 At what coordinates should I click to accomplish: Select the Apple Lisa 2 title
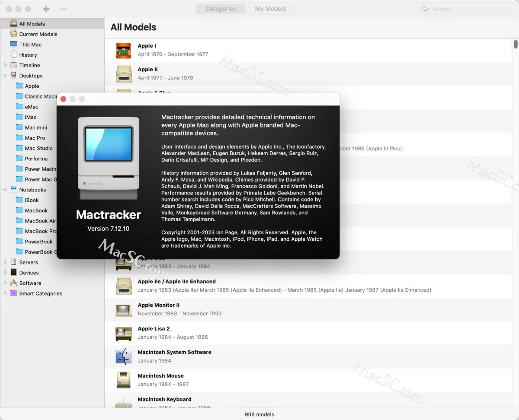(x=154, y=328)
